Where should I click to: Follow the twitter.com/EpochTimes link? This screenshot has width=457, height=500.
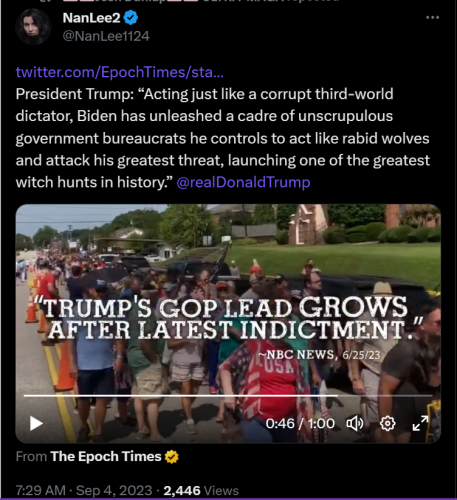[x=120, y=72]
